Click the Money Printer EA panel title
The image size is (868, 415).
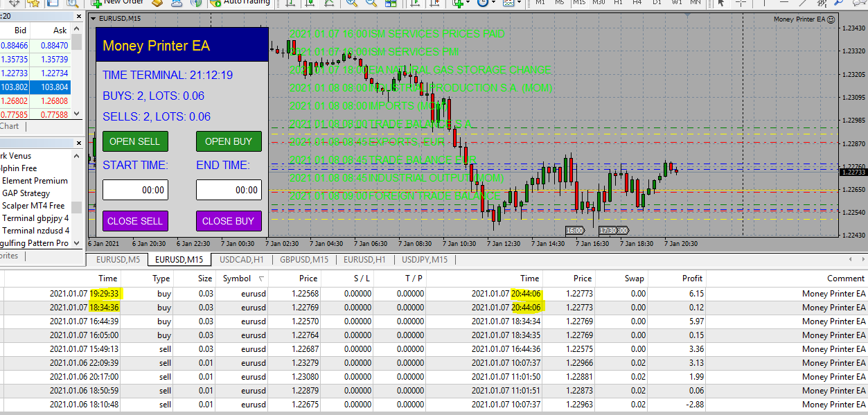pos(156,46)
